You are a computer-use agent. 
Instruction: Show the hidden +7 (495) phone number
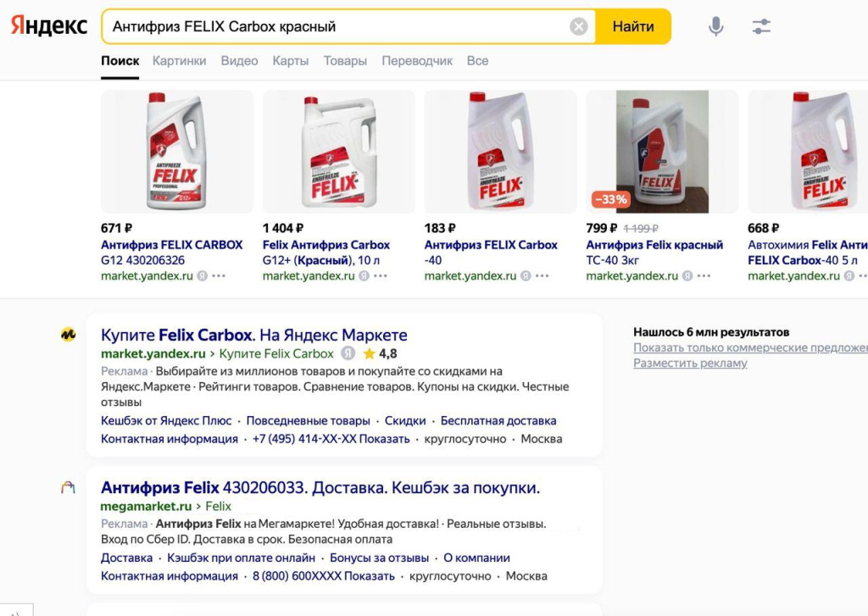[388, 439]
